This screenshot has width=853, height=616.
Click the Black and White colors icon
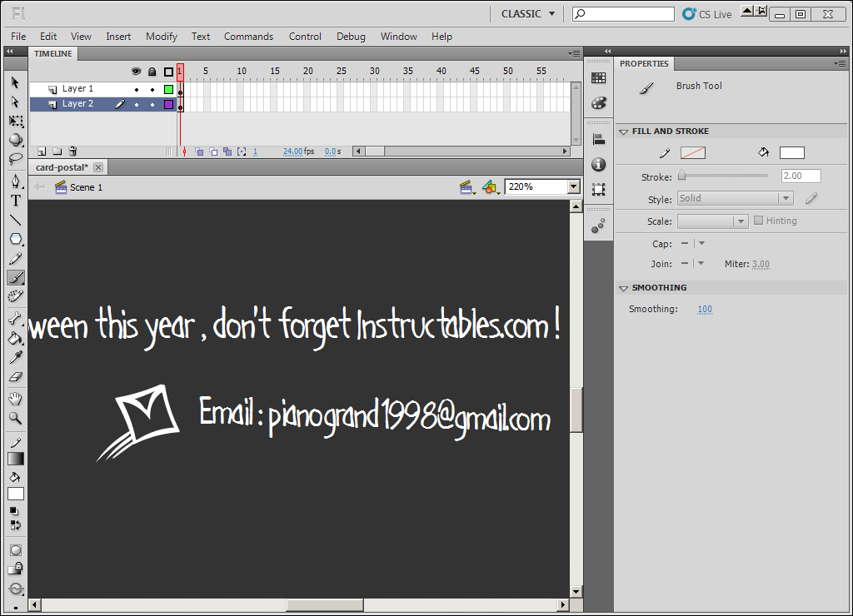pos(14,511)
